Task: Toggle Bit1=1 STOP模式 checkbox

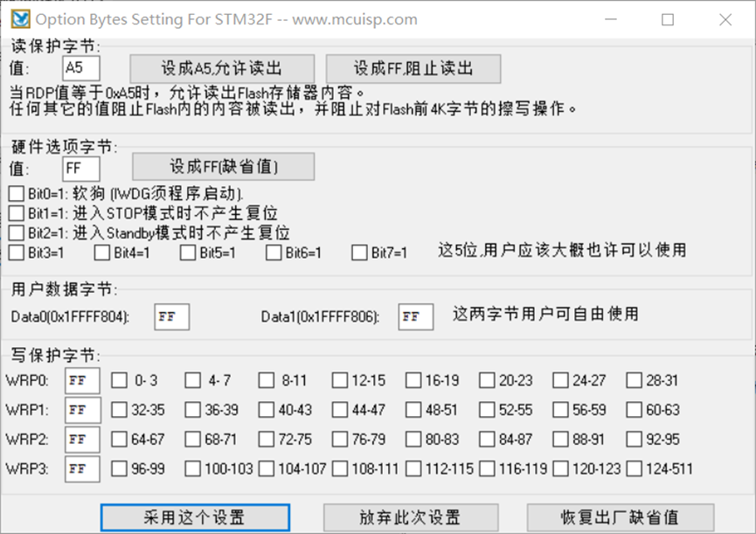Action: [17, 213]
